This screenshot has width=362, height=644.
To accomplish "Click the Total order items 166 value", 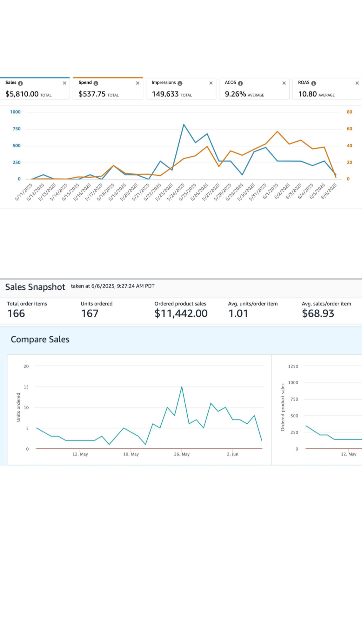I will click(16, 314).
